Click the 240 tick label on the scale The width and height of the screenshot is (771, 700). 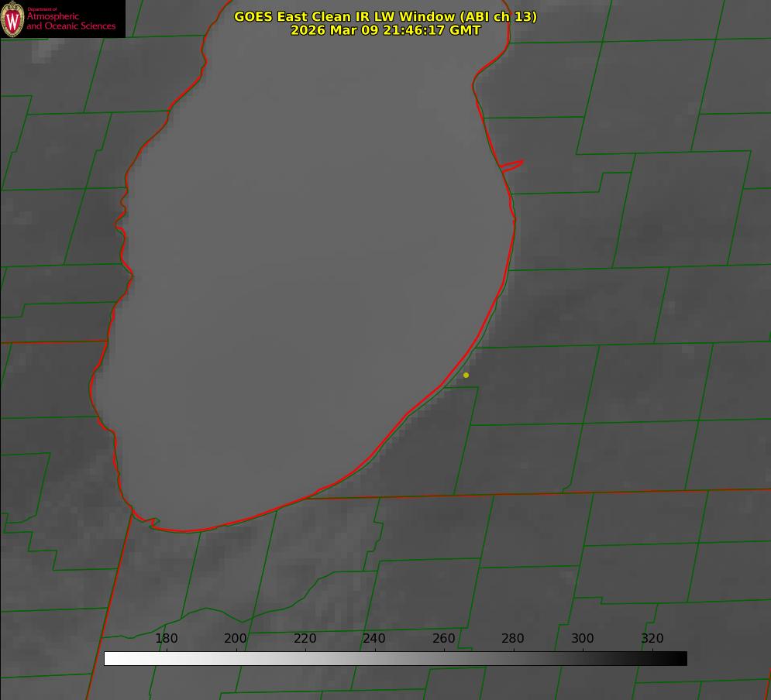click(x=374, y=639)
